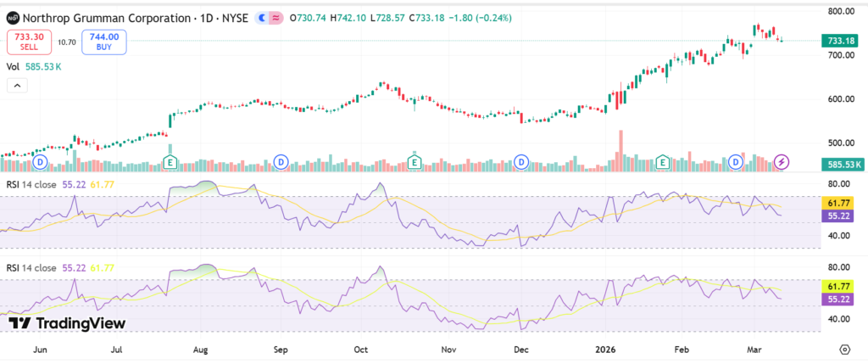Viewport: 868px width, 364px height.
Task: Open the earnings E marker in late July
Action: tap(170, 161)
